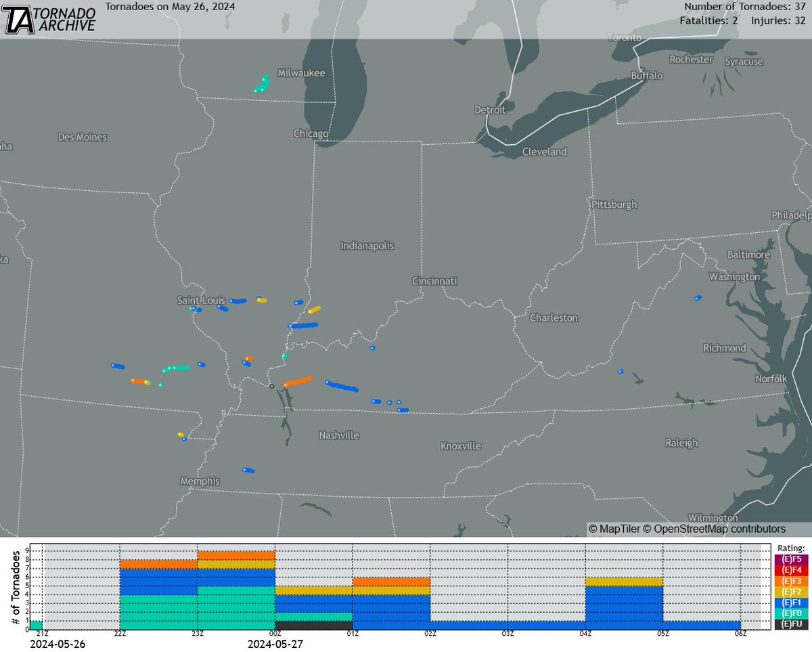Click the Charleston city label
The image size is (812, 652).
tap(554, 318)
